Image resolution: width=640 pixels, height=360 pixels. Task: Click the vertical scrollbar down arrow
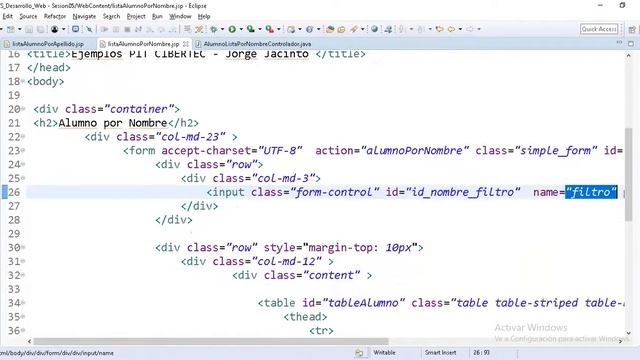point(629,333)
